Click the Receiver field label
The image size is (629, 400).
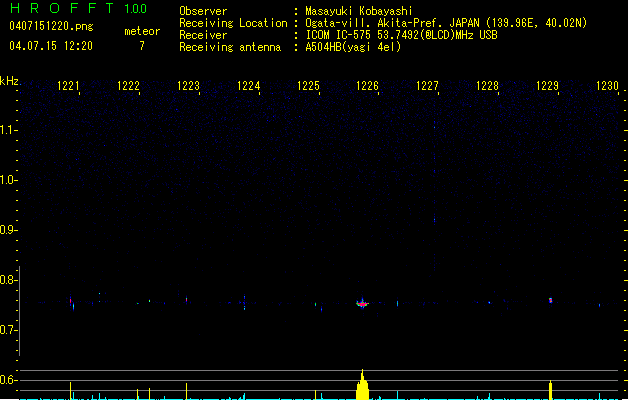(203, 35)
